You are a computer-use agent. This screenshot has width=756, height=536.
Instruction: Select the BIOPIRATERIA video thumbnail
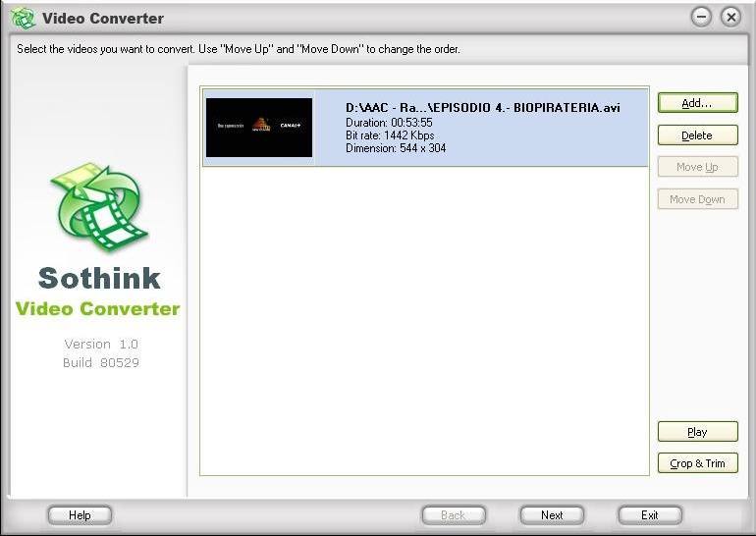click(x=259, y=128)
